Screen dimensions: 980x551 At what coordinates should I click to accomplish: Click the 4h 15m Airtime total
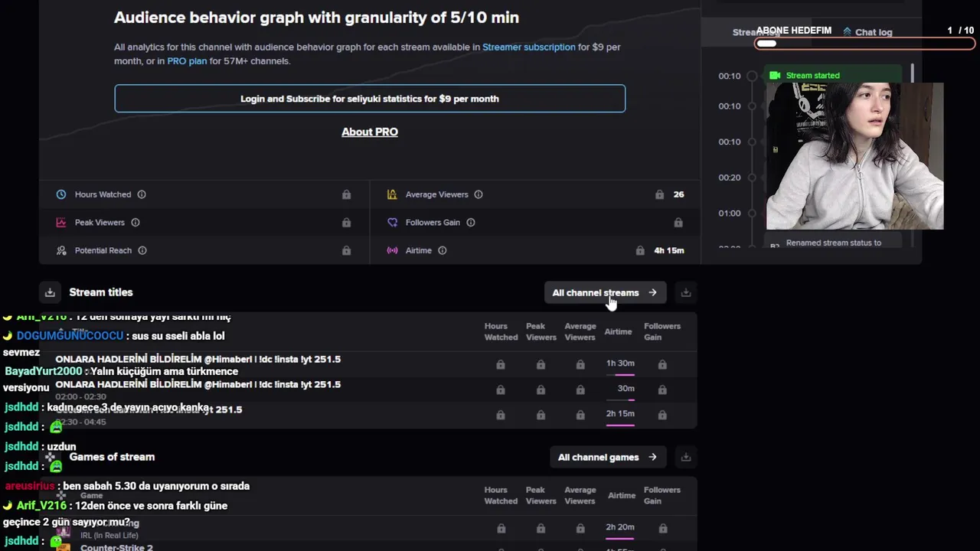pos(669,250)
